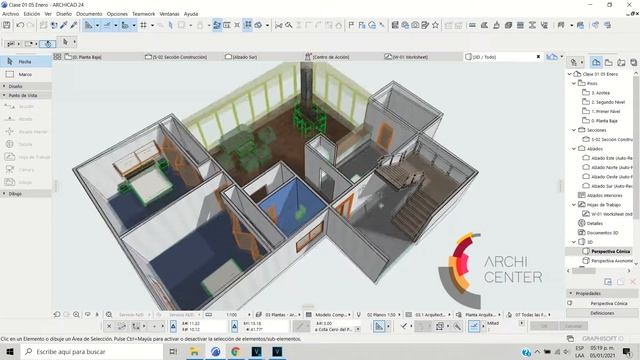Click the Escribe aquí para buscar search box

tap(92, 351)
